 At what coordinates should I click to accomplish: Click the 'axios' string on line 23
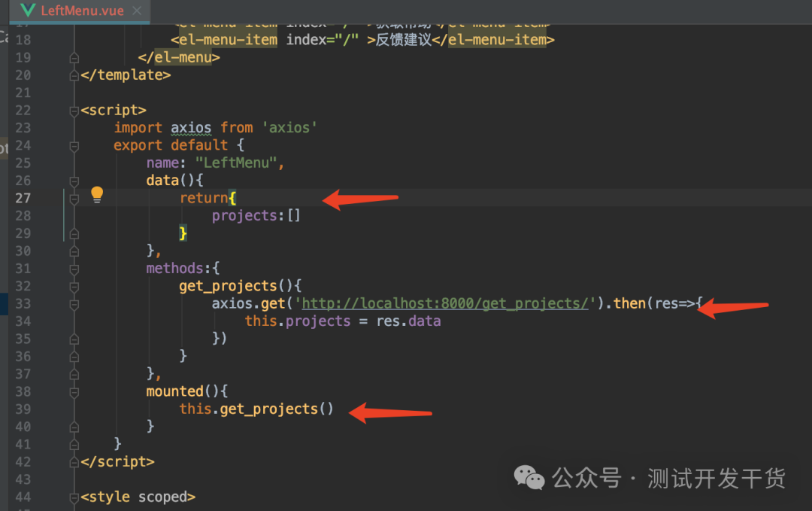point(289,128)
